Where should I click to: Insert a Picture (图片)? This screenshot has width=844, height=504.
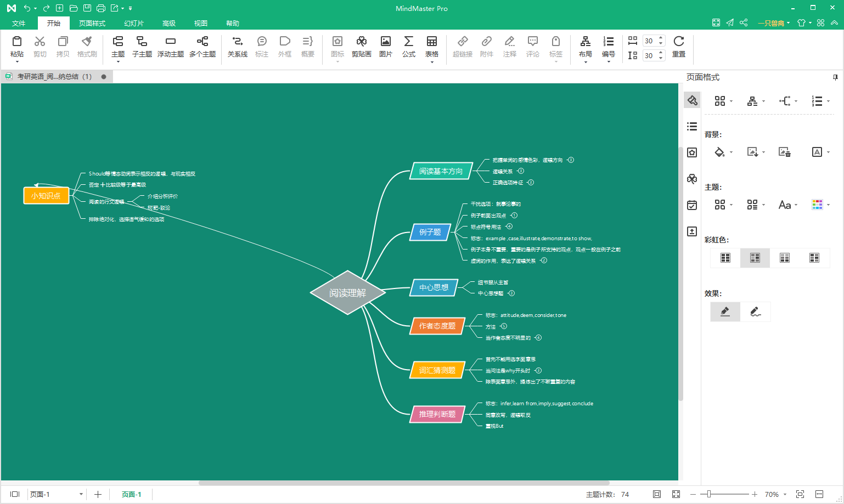pyautogui.click(x=385, y=47)
